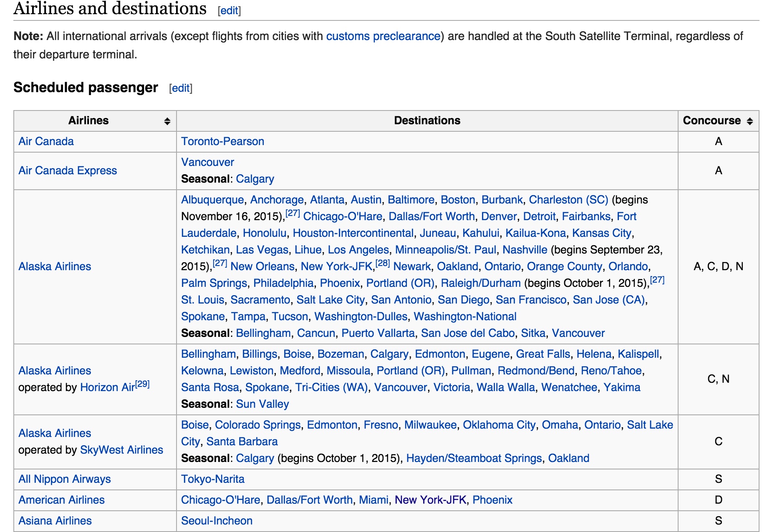Click Alaska Airlines in the A, C, D, N row

[55, 266]
